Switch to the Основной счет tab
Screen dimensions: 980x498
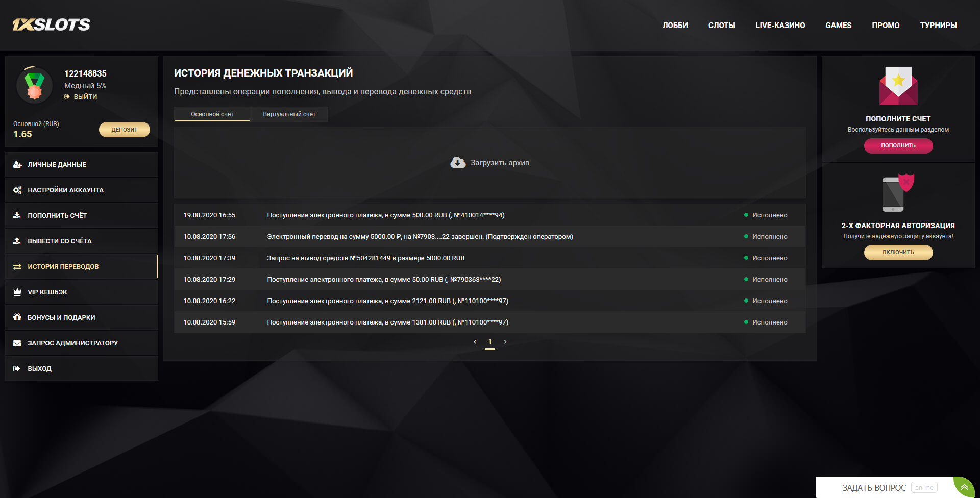(212, 114)
